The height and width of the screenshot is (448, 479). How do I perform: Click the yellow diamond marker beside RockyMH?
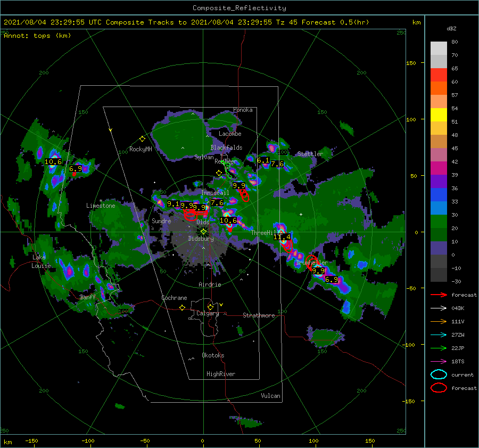click(142, 139)
